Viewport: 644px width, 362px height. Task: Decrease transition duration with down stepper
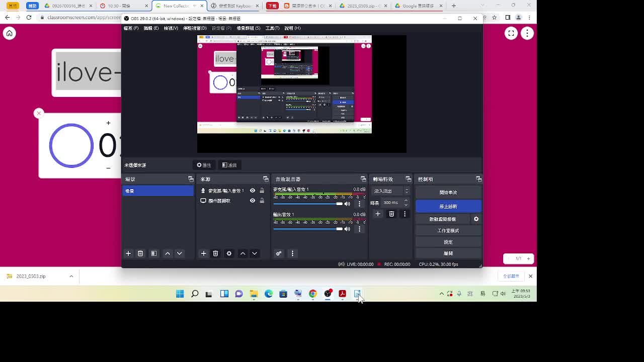(x=406, y=205)
